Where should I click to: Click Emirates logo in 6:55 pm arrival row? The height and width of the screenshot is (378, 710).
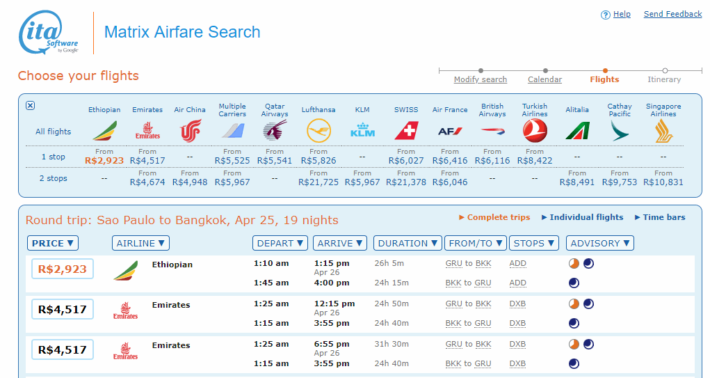click(125, 351)
